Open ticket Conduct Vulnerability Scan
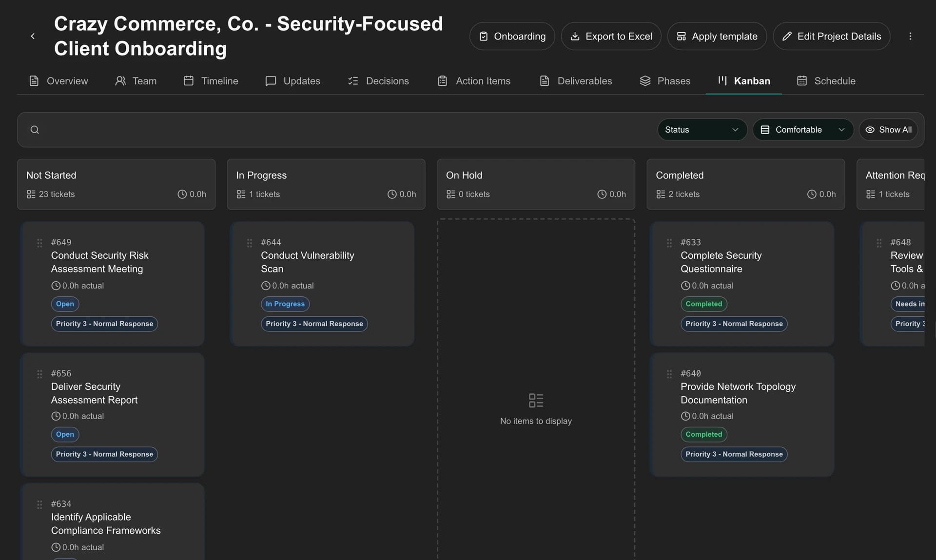Screen dimensions: 936x560 click(307, 262)
